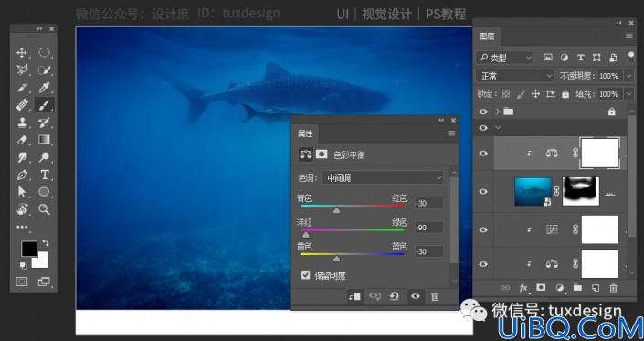Open the opacity dropdown arrow
Viewport: 644px width, 341px height.
click(x=628, y=76)
